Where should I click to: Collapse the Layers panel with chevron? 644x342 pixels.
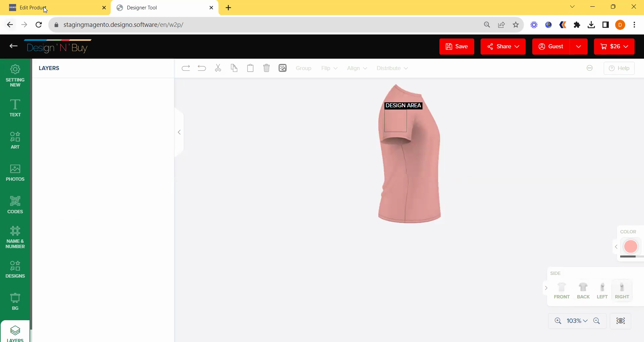(179, 132)
